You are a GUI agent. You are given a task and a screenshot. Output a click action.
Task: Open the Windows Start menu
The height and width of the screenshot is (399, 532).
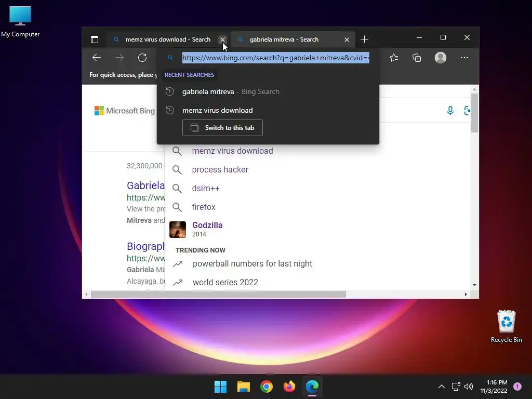point(220,387)
